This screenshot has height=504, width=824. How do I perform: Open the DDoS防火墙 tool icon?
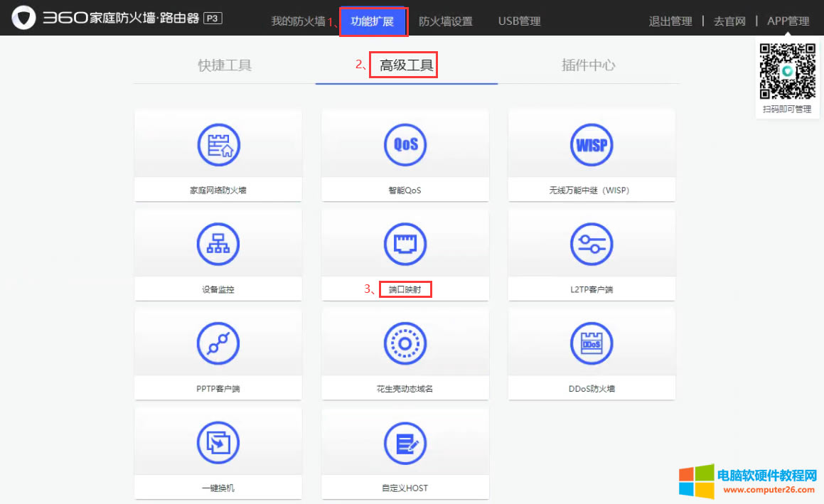[591, 343]
